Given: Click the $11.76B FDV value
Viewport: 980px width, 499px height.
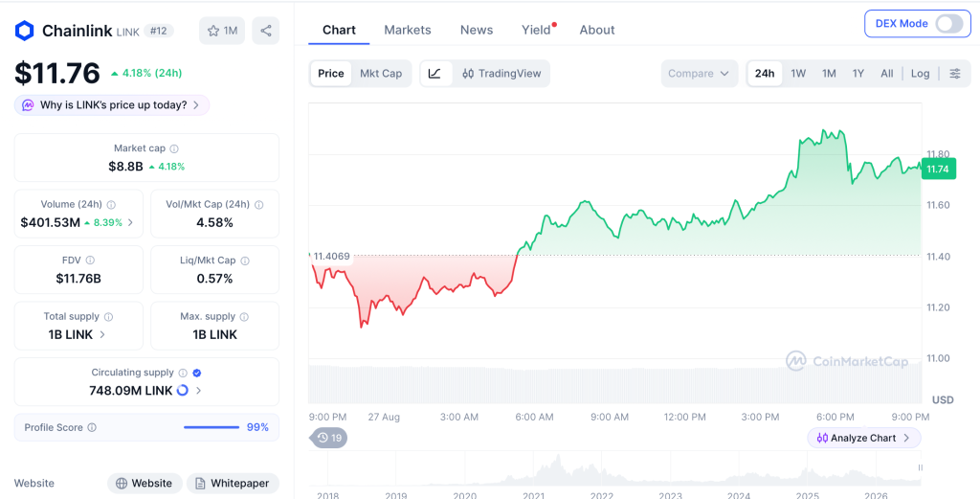Looking at the screenshot, I should tap(78, 279).
